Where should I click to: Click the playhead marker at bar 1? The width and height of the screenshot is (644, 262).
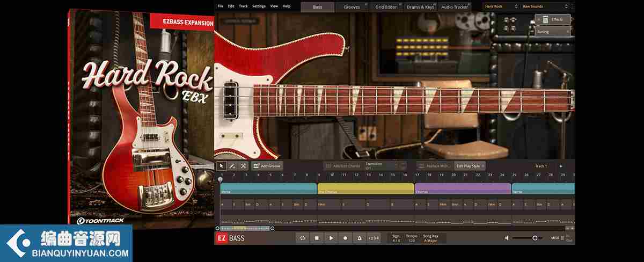tap(220, 180)
